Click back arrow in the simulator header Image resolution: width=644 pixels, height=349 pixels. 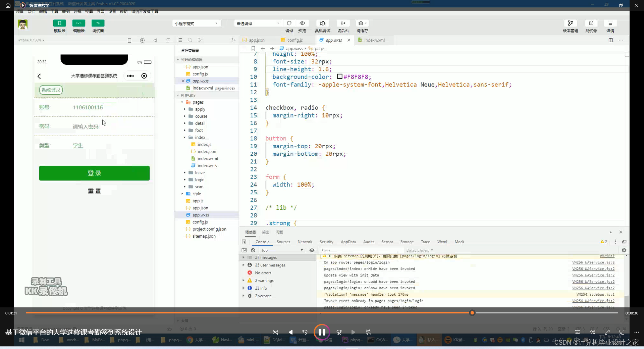[x=39, y=76]
